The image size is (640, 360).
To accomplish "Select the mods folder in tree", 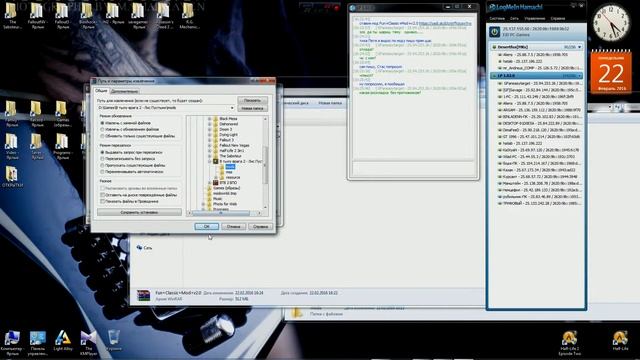I will (x=230, y=167).
